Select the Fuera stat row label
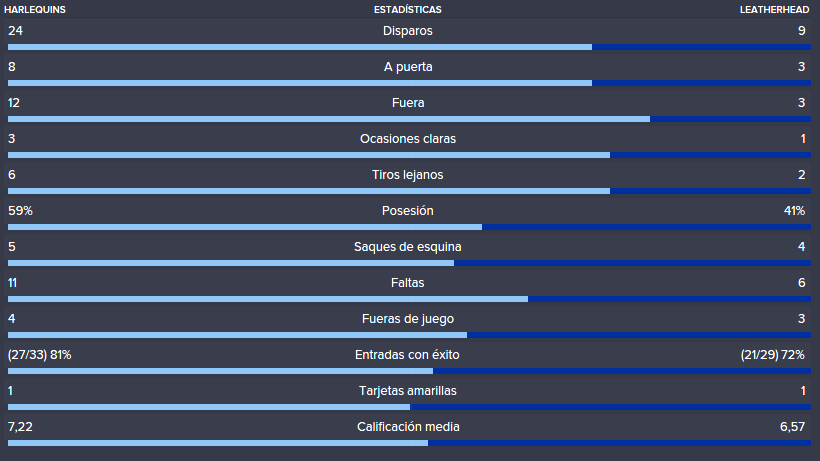Image resolution: width=820 pixels, height=461 pixels. coord(408,103)
